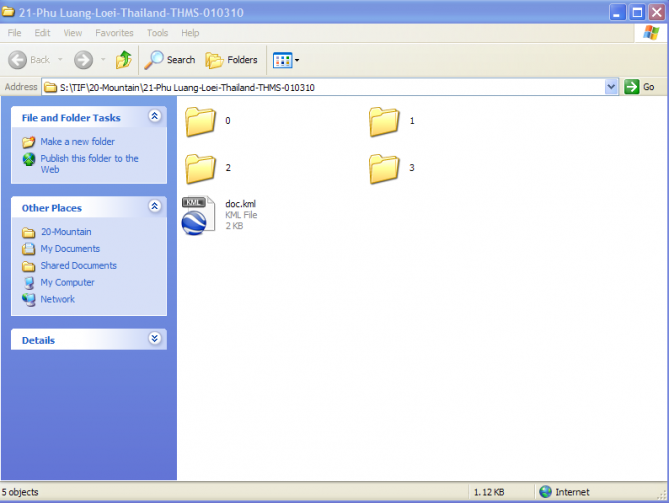Open the Tools menu
Screen dimensions: 669x503
pyautogui.click(x=157, y=33)
